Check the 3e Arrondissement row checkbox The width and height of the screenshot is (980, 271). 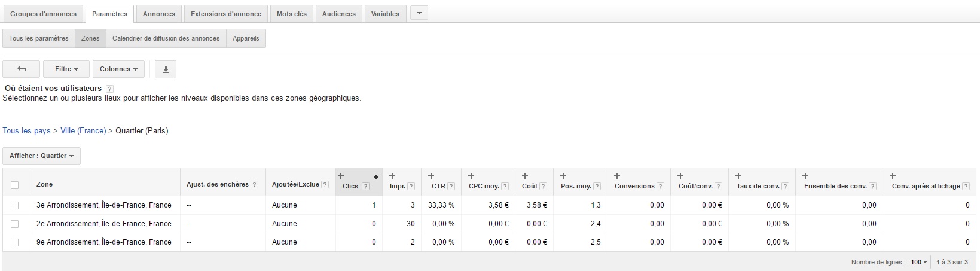pyautogui.click(x=15, y=205)
